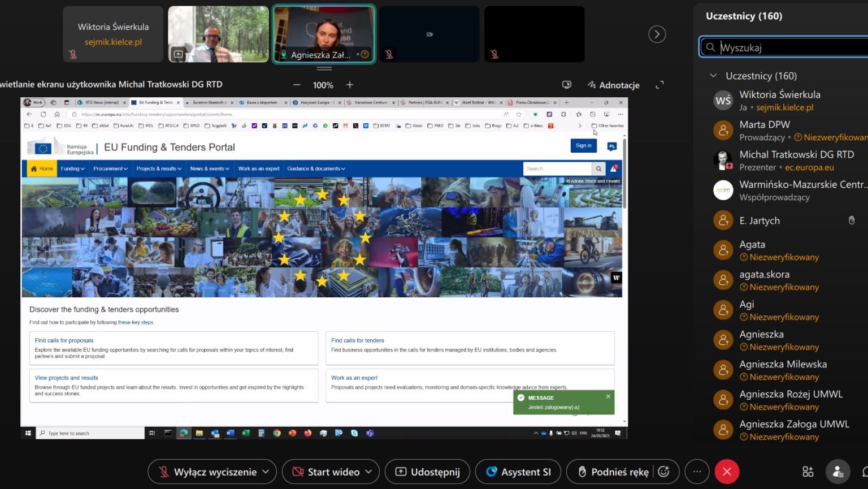The image size is (868, 489).
Task: Expand video options arrow beside Start wideo
Action: pos(369,472)
